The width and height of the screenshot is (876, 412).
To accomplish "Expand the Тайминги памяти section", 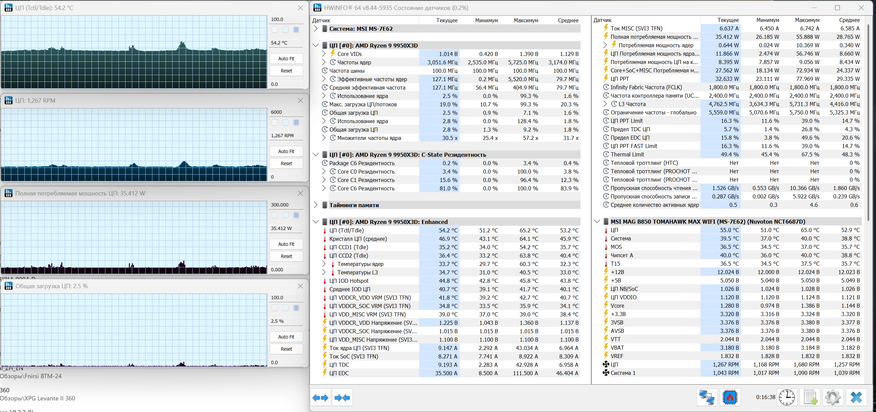I will (318, 205).
